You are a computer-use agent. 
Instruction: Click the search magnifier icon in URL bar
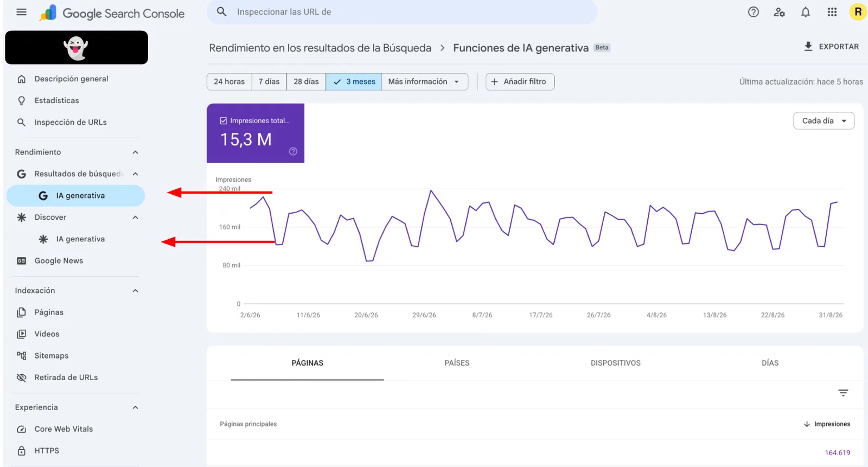pyautogui.click(x=221, y=12)
